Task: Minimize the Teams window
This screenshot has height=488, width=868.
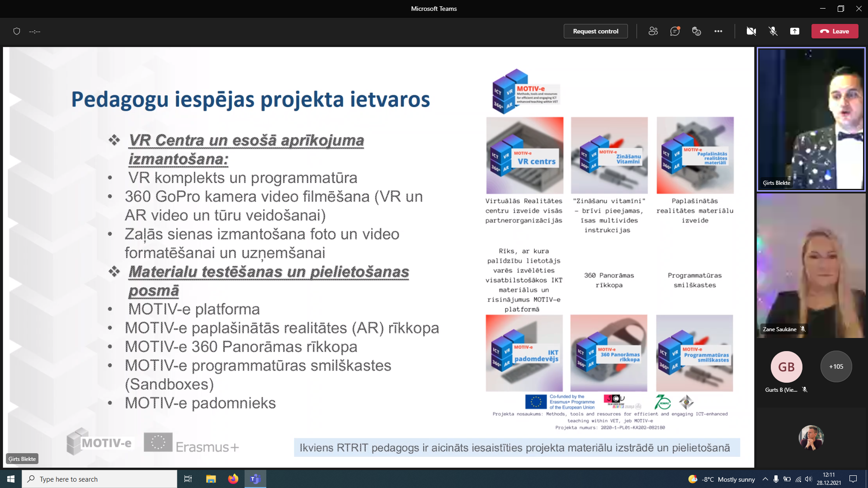Action: [822, 9]
